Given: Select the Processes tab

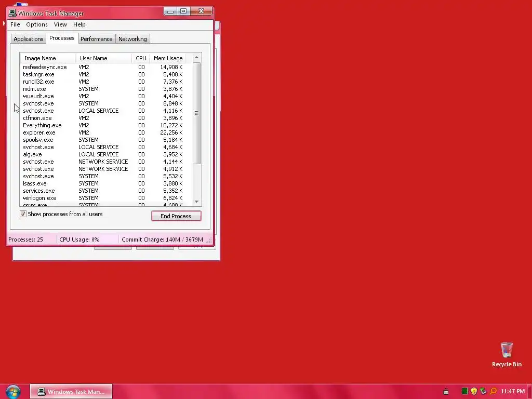Looking at the screenshot, I should click(x=62, y=38).
